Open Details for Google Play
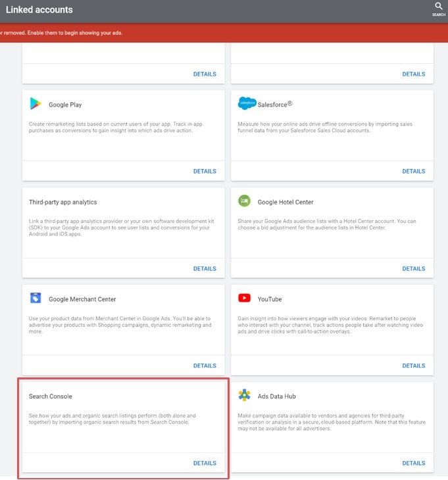This screenshot has width=448, height=480. pyautogui.click(x=205, y=171)
